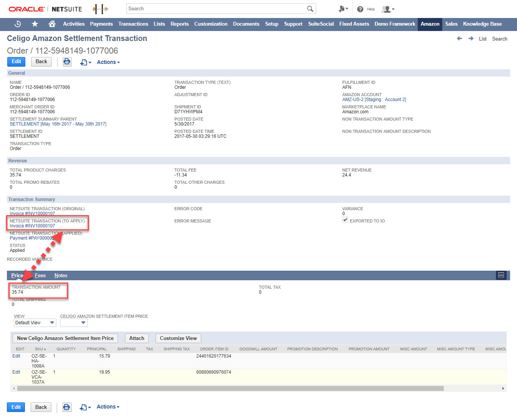Image resolution: width=517 pixels, height=420 pixels.
Task: Open the Knowledge Base menu
Action: pos(482,24)
